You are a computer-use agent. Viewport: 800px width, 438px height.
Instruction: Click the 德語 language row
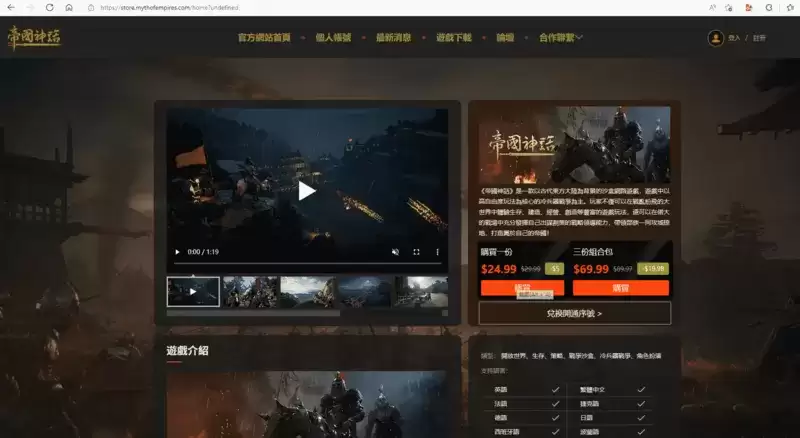point(526,418)
